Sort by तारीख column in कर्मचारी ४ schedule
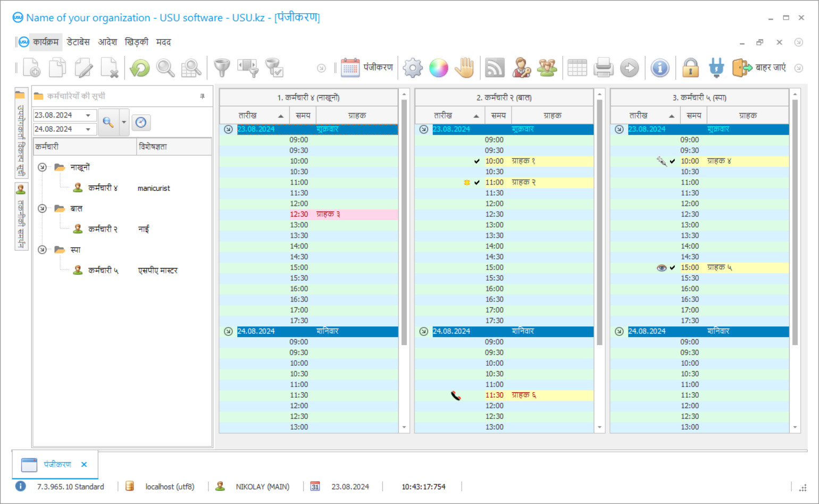This screenshot has height=504, width=819. pos(254,115)
